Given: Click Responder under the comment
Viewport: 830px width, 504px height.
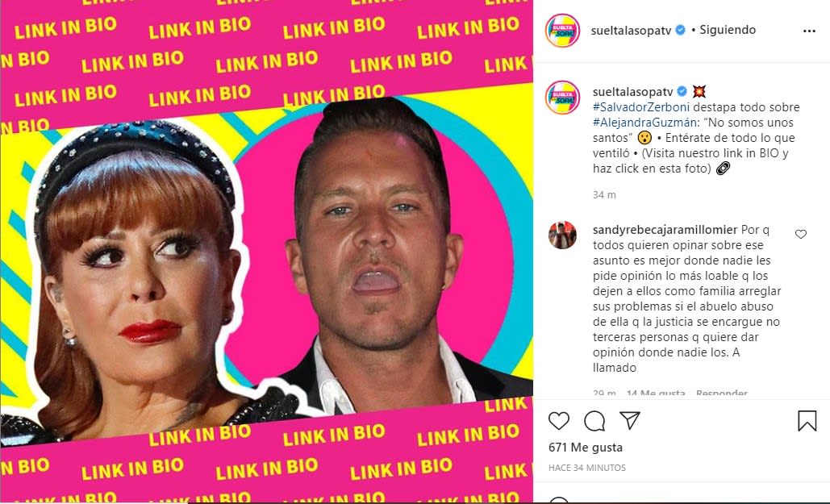Looking at the screenshot, I should [x=721, y=393].
